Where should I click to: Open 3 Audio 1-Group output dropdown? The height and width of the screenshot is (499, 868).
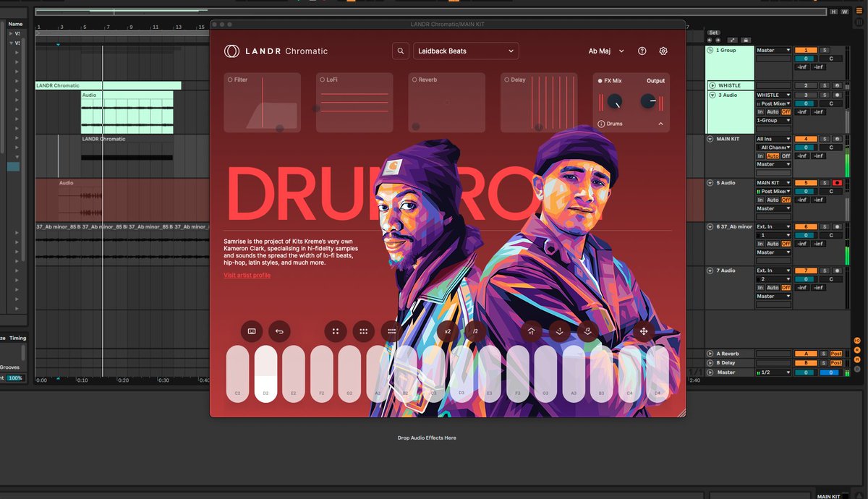tap(773, 120)
